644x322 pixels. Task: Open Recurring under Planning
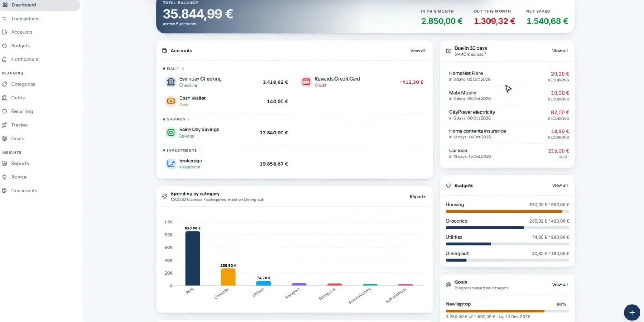22,111
